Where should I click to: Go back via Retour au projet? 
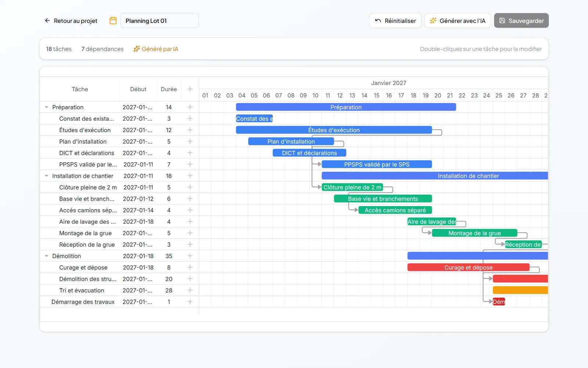click(71, 21)
